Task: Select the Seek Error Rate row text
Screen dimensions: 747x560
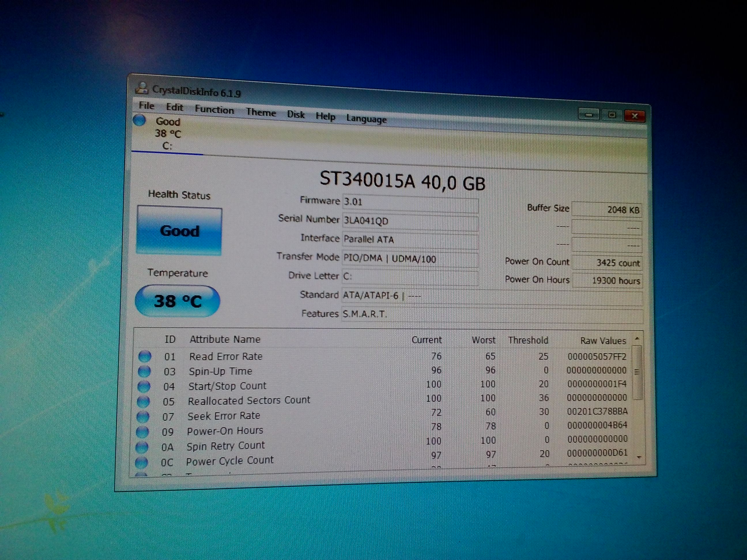Action: point(224,416)
